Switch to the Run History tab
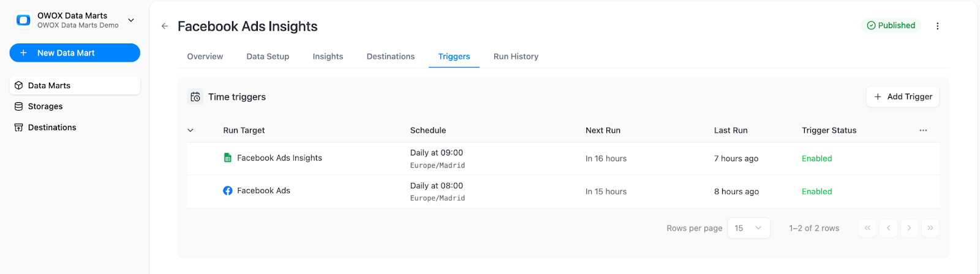 [x=516, y=56]
